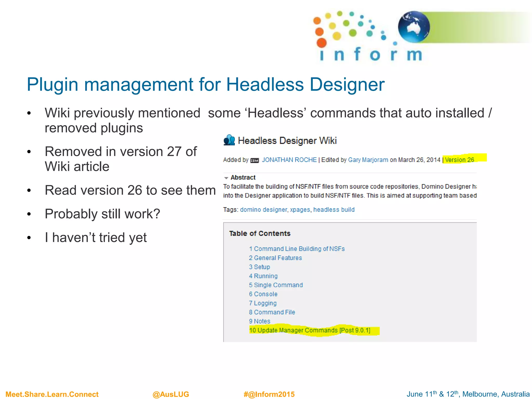Click the Headless Designer Wiki people icon
532x399 pixels.
229,140
